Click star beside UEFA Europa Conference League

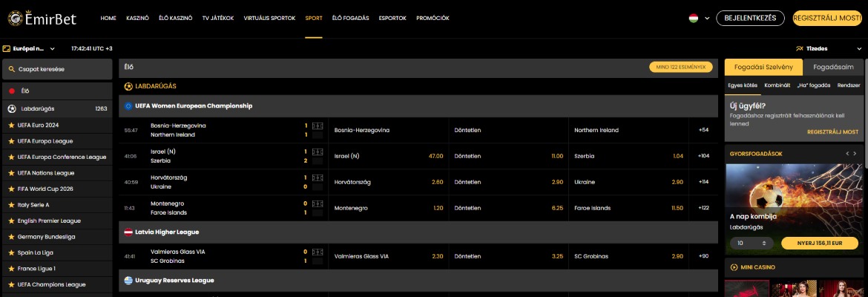click(12, 157)
